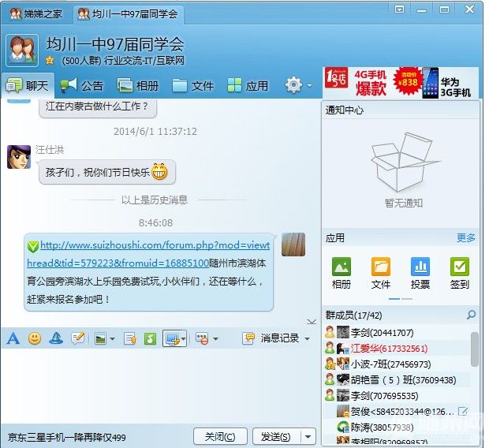Image resolution: width=489 pixels, height=448 pixels.
Task: Click the 汪仕洪 sender name
Action: pyautogui.click(x=49, y=150)
